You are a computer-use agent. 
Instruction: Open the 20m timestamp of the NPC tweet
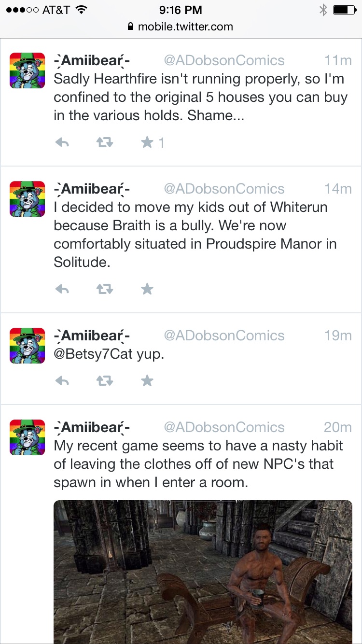(x=338, y=427)
